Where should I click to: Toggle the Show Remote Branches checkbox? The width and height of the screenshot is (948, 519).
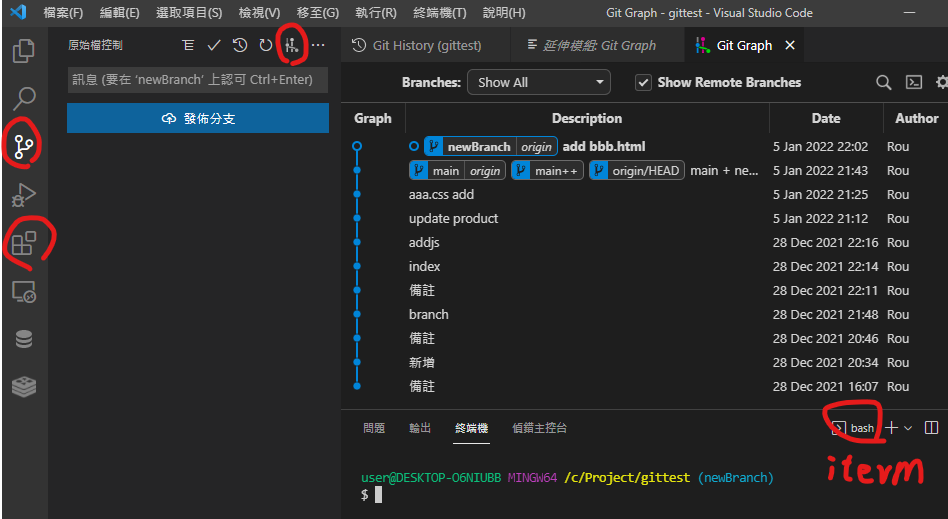(x=643, y=82)
